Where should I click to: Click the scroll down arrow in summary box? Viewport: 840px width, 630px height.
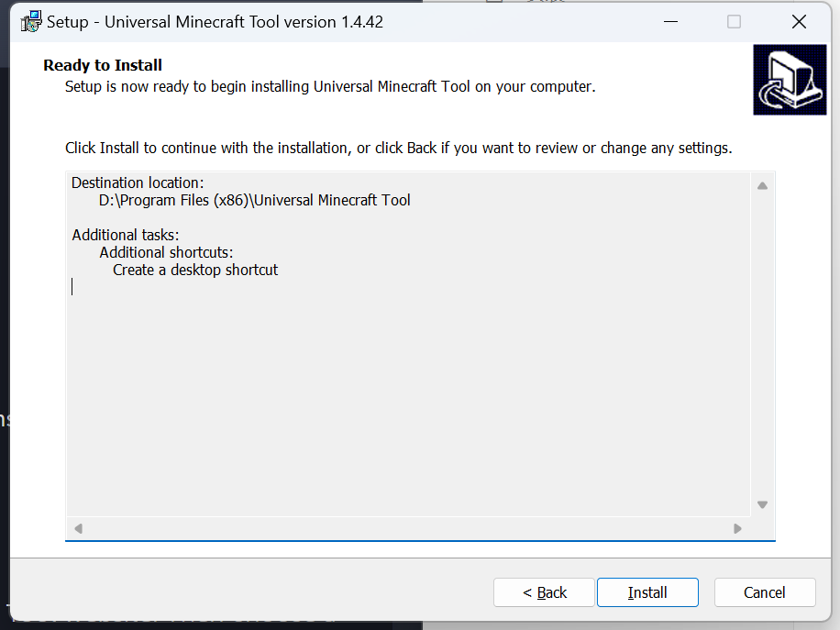762,504
